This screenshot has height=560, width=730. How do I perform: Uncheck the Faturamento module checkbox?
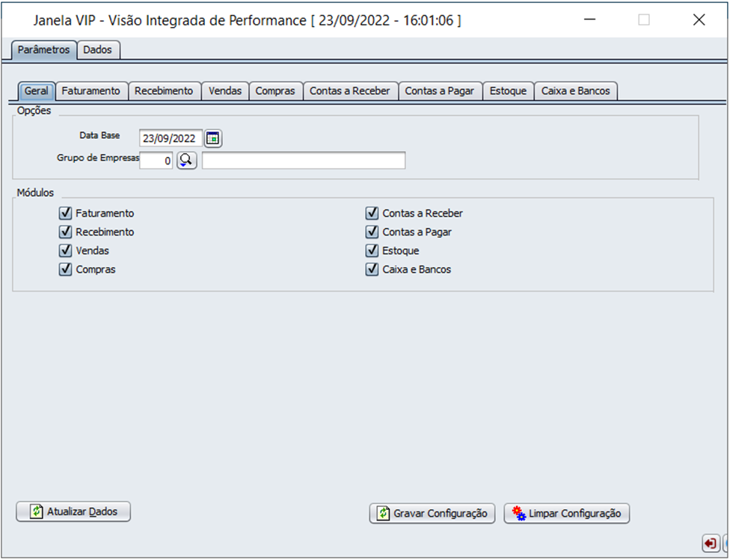pyautogui.click(x=65, y=213)
